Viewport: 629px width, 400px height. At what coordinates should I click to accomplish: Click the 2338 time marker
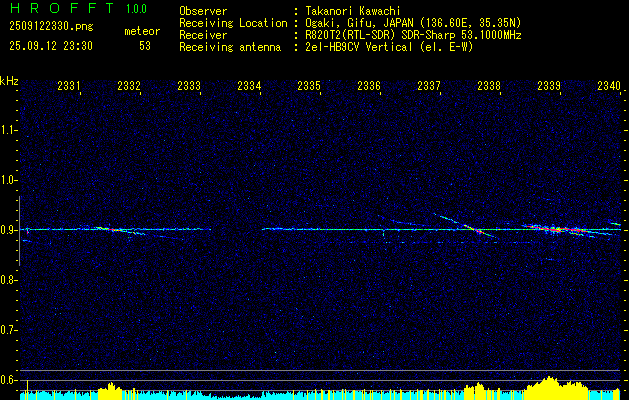489,85
